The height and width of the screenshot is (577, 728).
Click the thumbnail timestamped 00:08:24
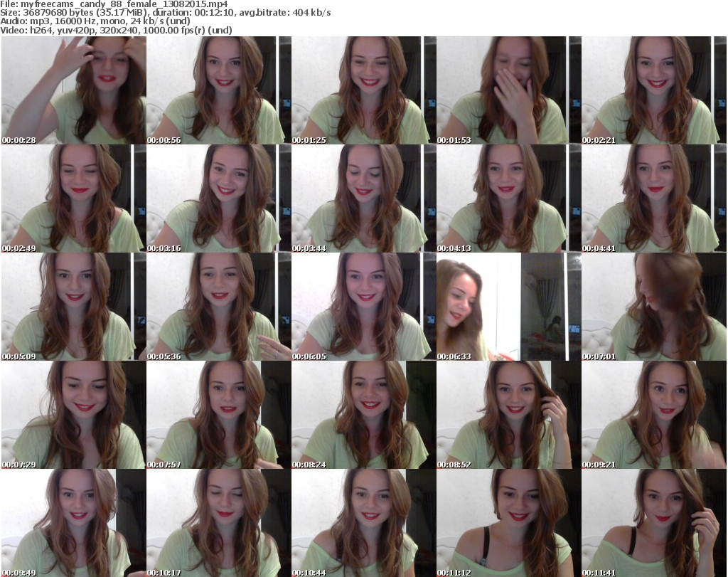[x=363, y=415]
